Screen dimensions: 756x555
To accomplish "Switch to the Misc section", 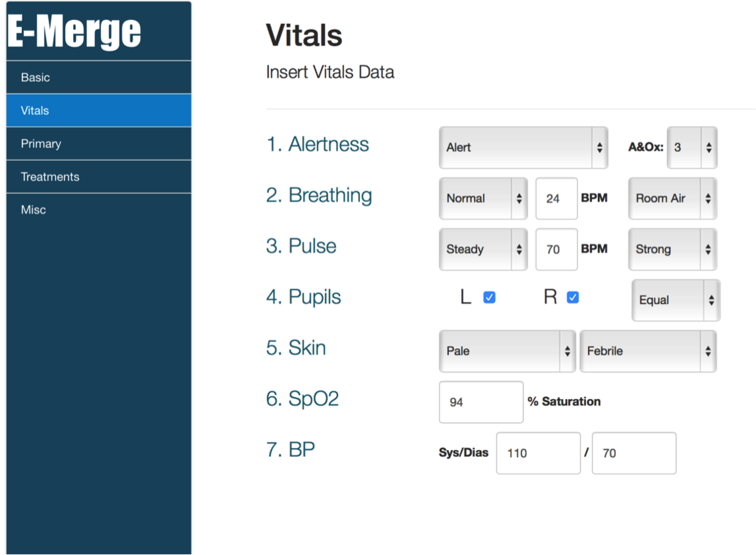I will tap(99, 210).
